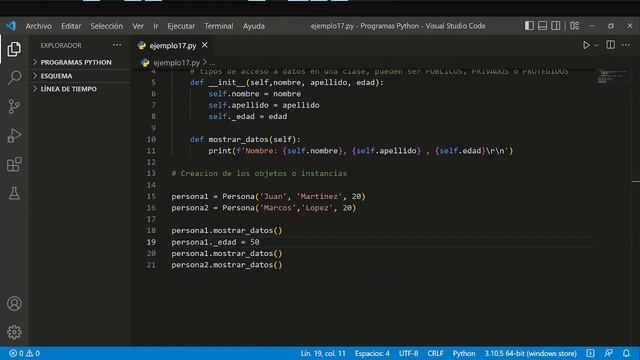The height and width of the screenshot is (360, 640).
Task: Open the Extensions view icon
Action: point(14,164)
